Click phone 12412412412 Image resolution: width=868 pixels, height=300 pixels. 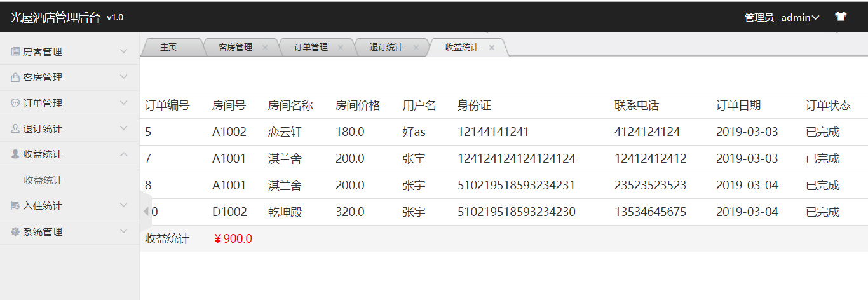(650, 159)
